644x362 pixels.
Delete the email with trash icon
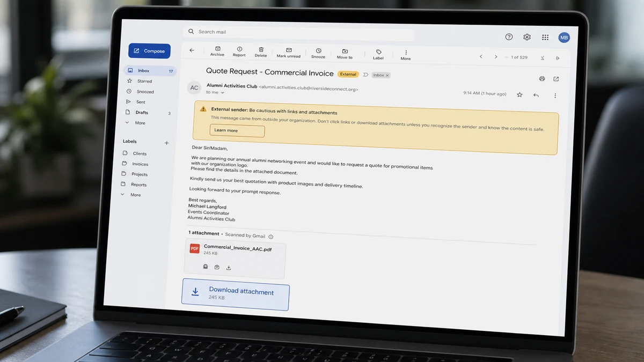coord(261,52)
